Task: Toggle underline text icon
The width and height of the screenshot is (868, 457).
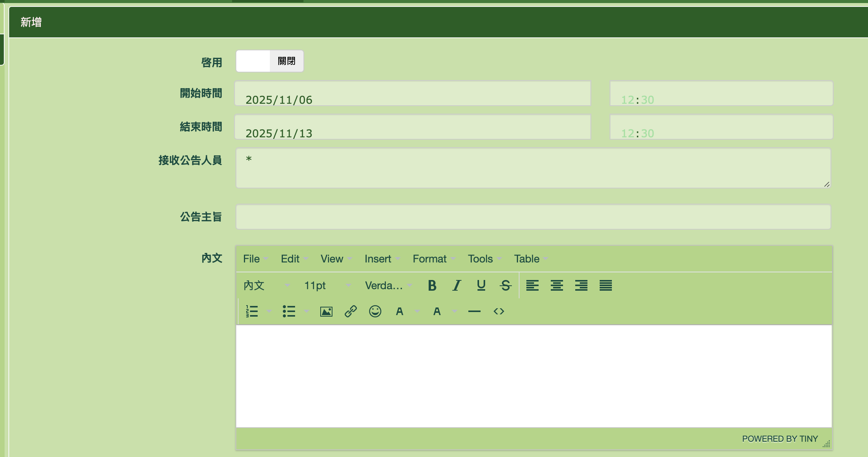Action: coord(481,285)
